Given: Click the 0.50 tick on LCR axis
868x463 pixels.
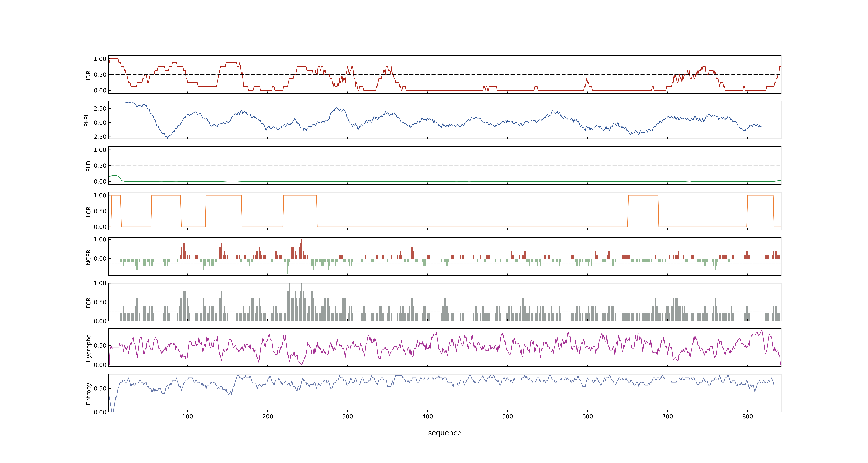Looking at the screenshot, I should [x=100, y=211].
